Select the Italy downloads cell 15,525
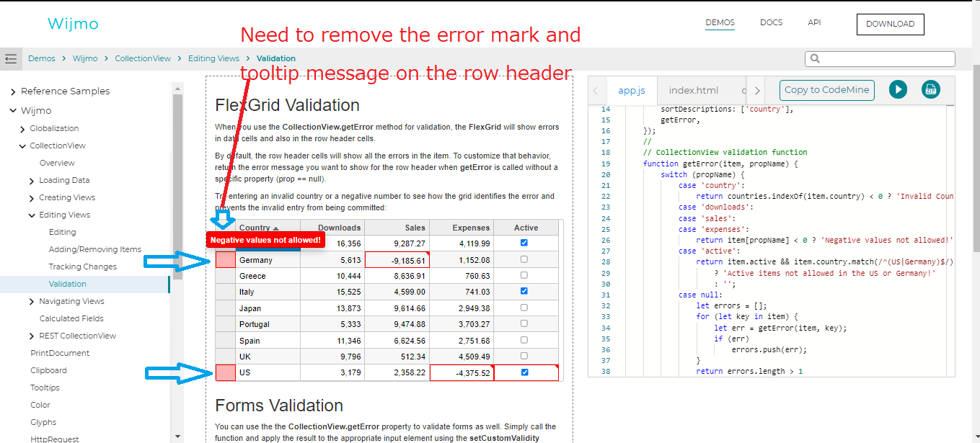 pyautogui.click(x=332, y=291)
